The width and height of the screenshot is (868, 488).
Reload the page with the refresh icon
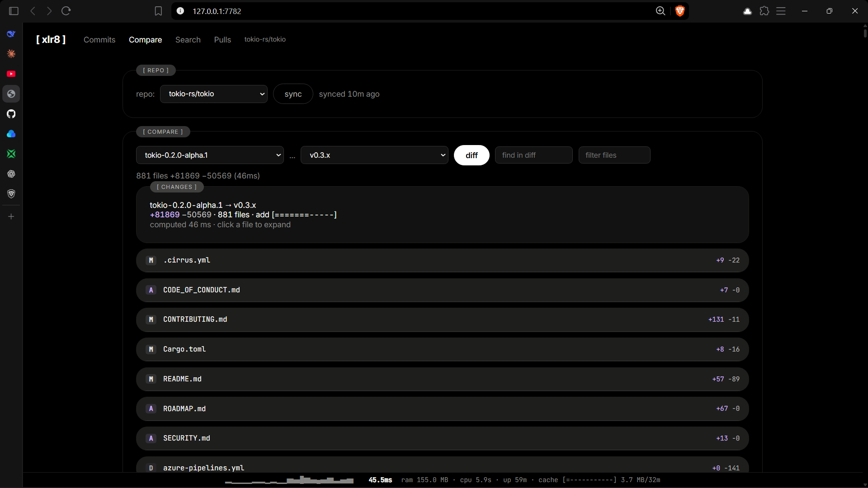click(x=66, y=11)
